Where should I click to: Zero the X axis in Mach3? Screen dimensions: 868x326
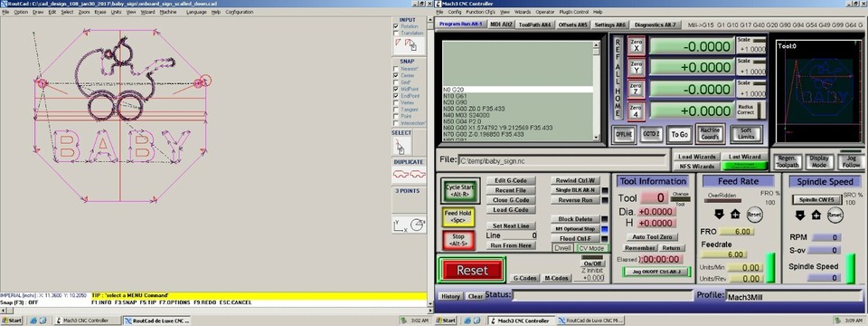[x=636, y=46]
